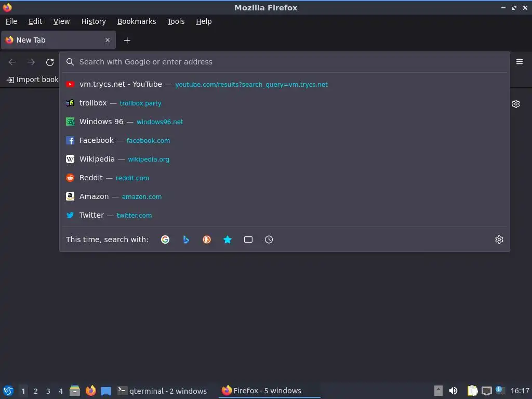
Task: Switch to virtual desktop 3
Action: (x=48, y=391)
